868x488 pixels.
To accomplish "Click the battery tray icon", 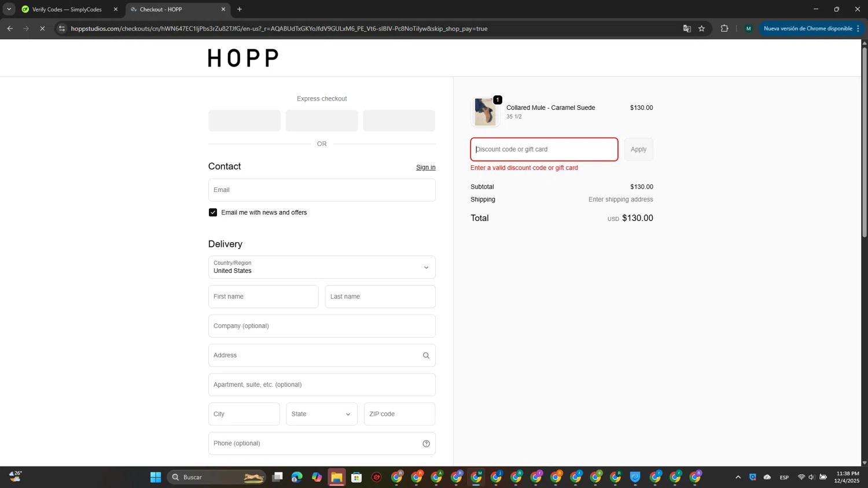I will [823, 477].
